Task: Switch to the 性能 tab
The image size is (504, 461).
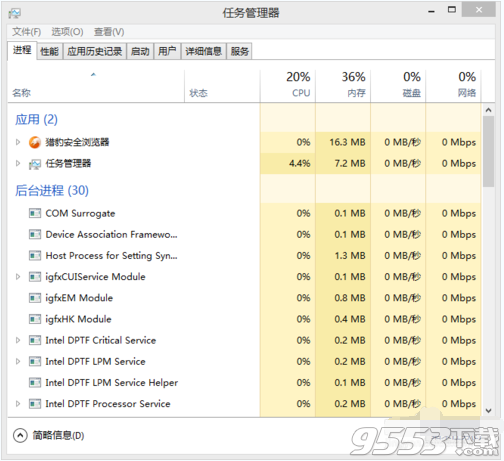Action: [x=49, y=51]
